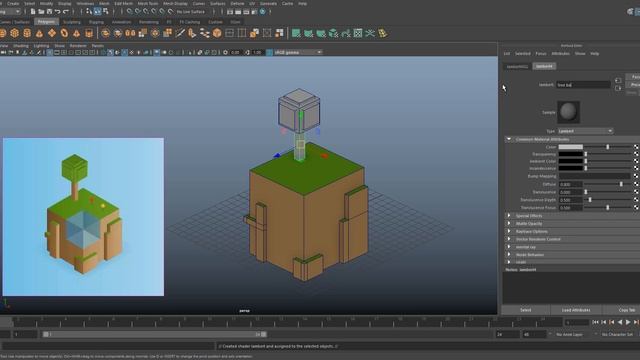
Task: Click the New Scene icon
Action: [33, 11]
